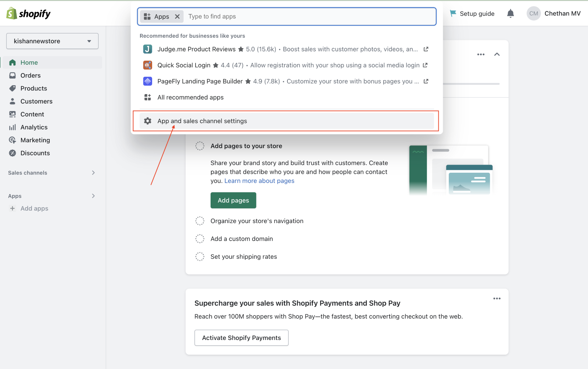The image size is (588, 369).
Task: Open PageFly Landing Page Builder app icon
Action: (x=147, y=81)
